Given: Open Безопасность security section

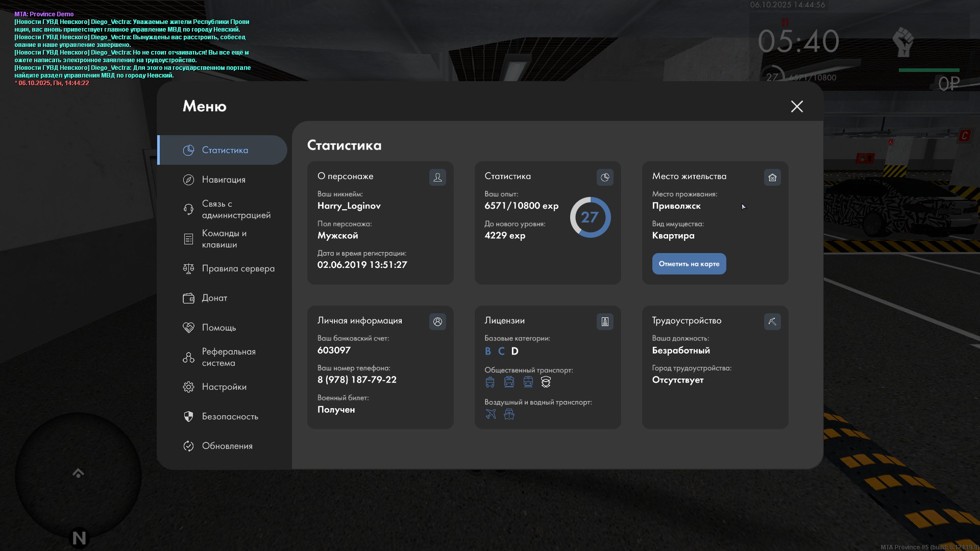Looking at the screenshot, I should (x=230, y=416).
